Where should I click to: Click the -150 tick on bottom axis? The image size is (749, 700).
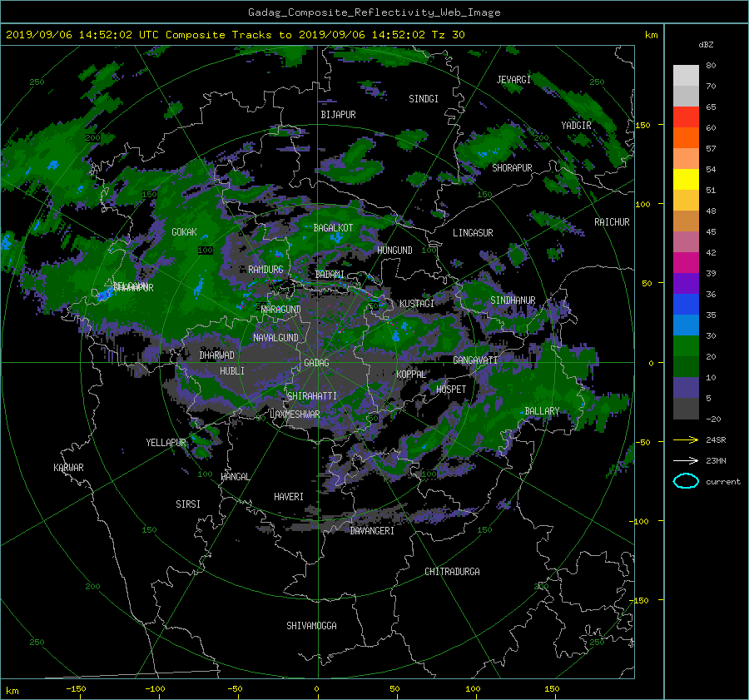click(x=76, y=688)
